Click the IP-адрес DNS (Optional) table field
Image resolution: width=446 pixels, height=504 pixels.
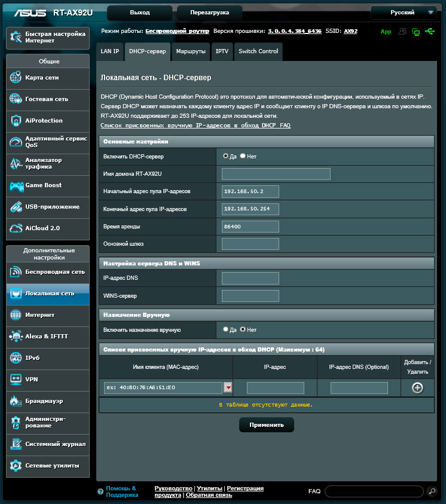point(359,388)
